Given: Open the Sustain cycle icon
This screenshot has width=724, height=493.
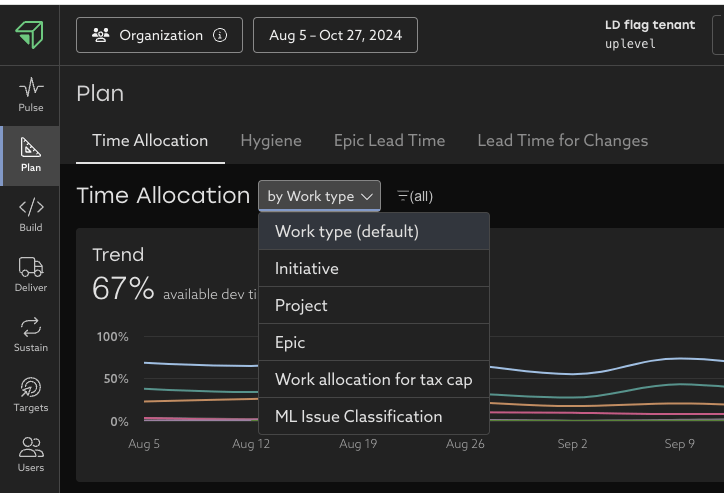Looking at the screenshot, I should point(30,334).
